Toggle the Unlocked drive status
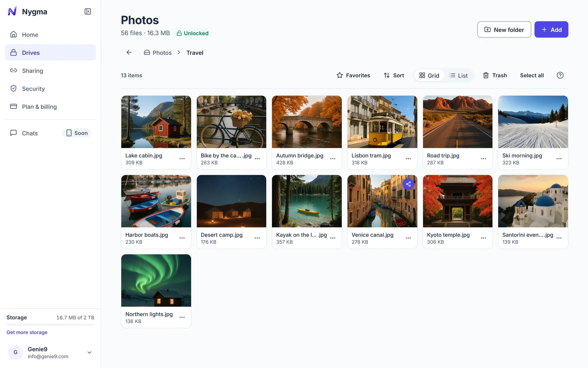588x368 pixels. [192, 33]
